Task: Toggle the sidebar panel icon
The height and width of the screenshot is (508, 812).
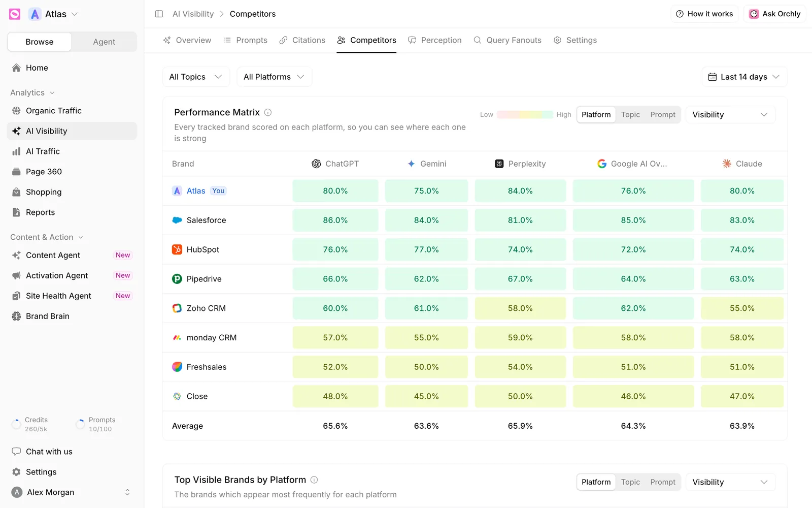Action: [x=159, y=14]
